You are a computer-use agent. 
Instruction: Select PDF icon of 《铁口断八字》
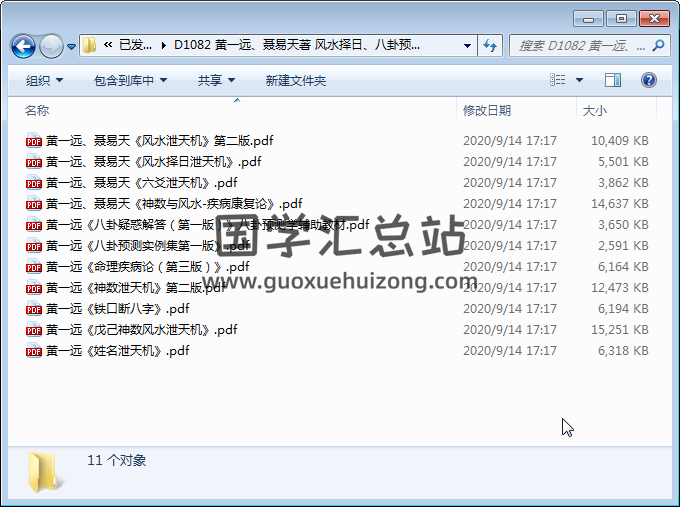click(x=34, y=308)
